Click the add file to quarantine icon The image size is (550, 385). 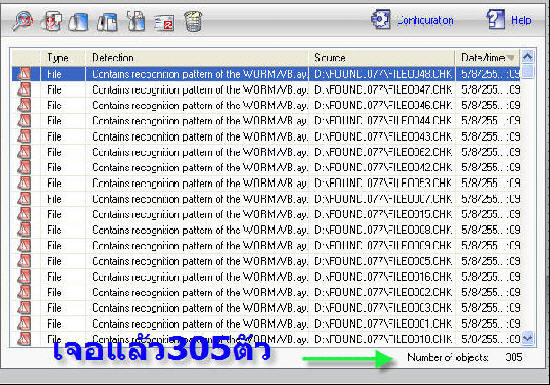(x=136, y=21)
